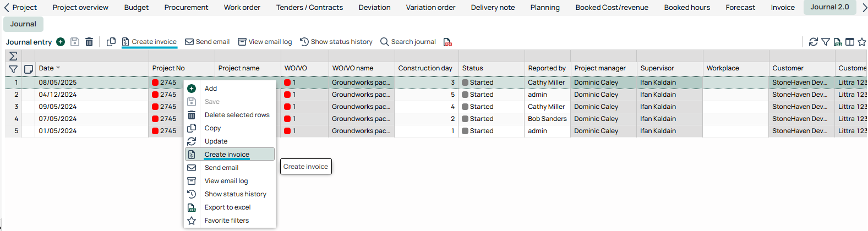Image resolution: width=868 pixels, height=231 pixels.
Task: Toggle the select-all checkbox in grid header
Action: [x=29, y=69]
